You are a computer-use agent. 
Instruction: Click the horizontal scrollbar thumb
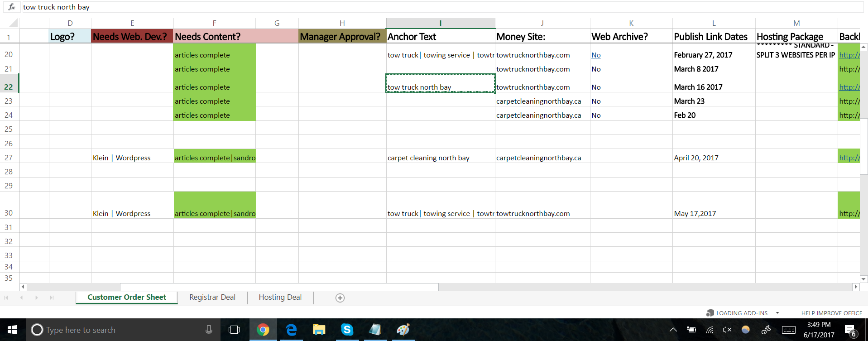point(279,287)
